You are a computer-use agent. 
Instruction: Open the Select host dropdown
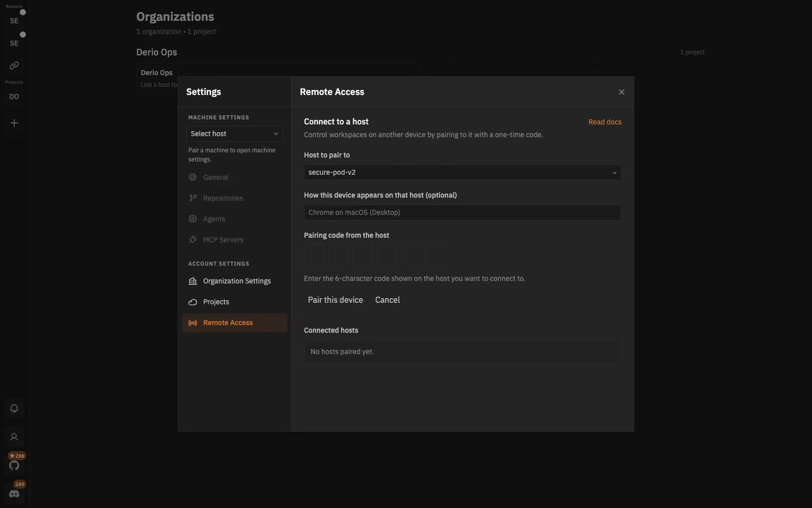coord(234,134)
